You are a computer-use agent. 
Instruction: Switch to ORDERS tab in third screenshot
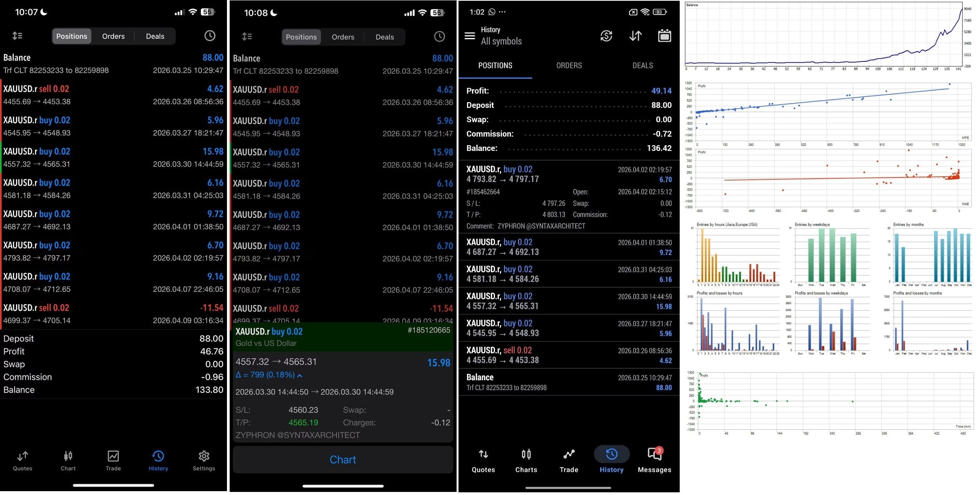569,66
